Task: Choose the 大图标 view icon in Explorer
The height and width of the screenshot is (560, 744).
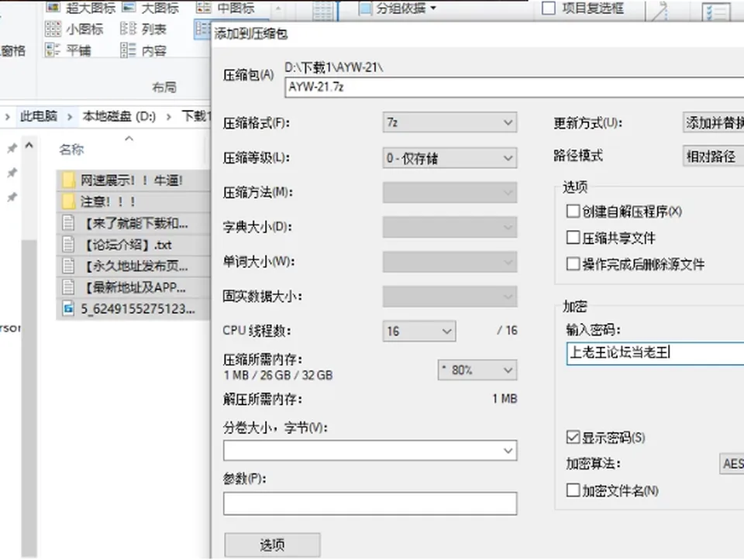Action: pos(129,7)
